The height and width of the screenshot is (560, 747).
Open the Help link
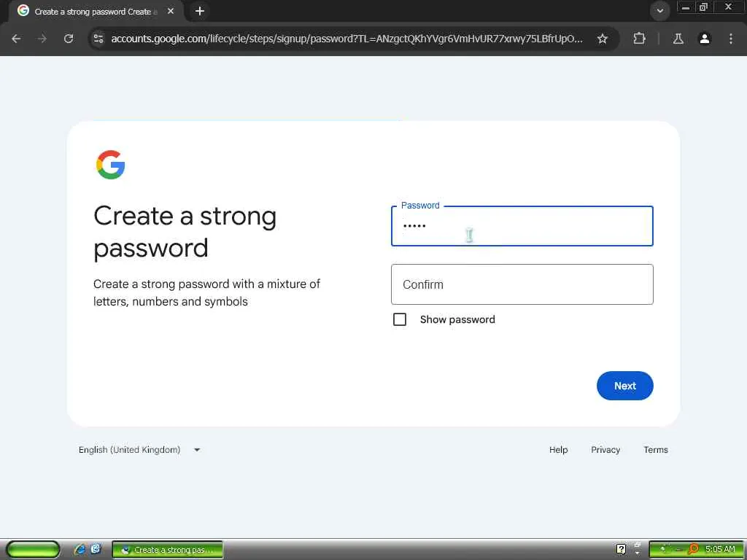tap(558, 449)
